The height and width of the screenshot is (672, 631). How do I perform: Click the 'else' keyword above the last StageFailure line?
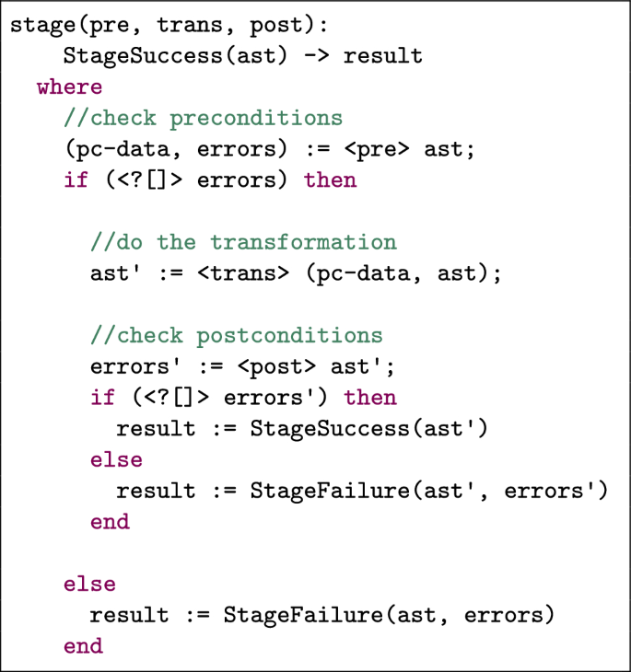coord(89,584)
